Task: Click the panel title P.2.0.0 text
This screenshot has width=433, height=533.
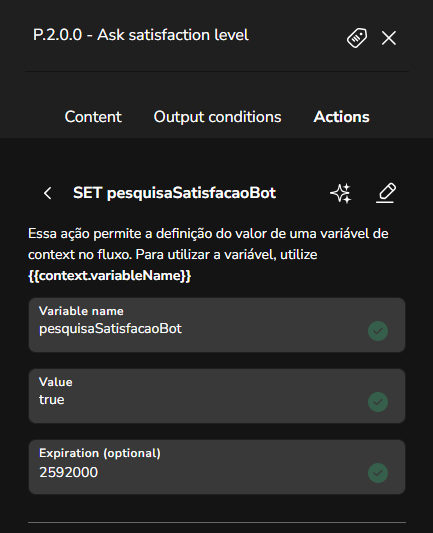Action: pyautogui.click(x=57, y=35)
